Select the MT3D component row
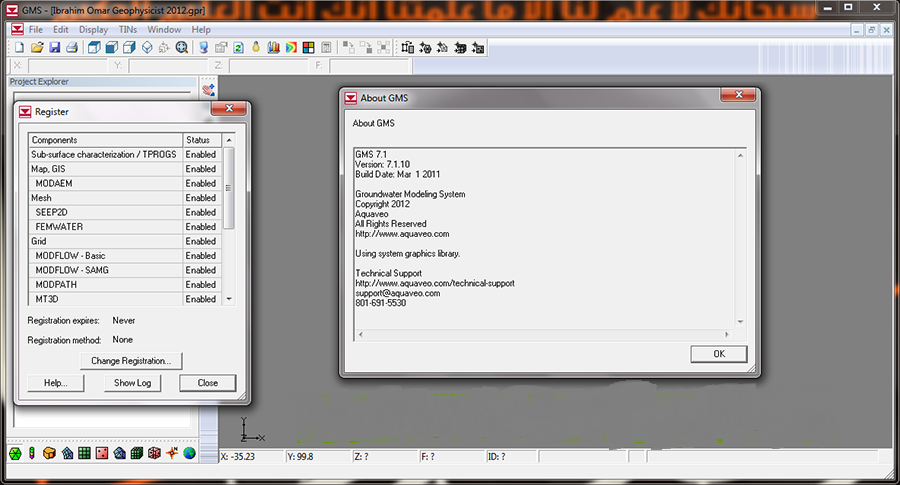Screen dimensions: 900x485 tap(125, 298)
